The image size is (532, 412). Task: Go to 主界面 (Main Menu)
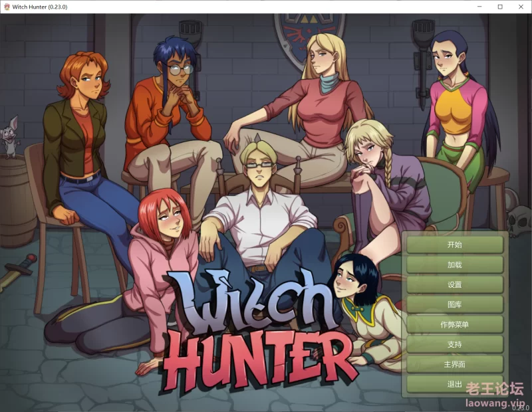click(x=455, y=365)
